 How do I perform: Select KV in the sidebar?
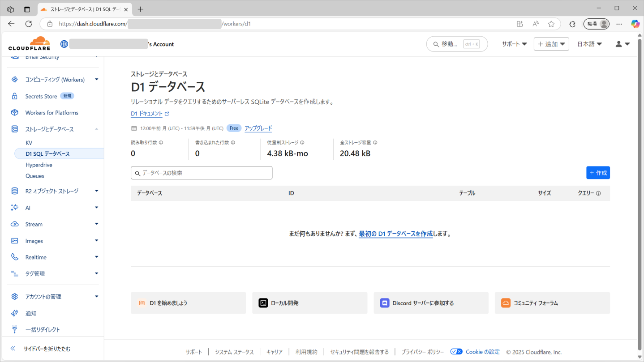pos(29,143)
